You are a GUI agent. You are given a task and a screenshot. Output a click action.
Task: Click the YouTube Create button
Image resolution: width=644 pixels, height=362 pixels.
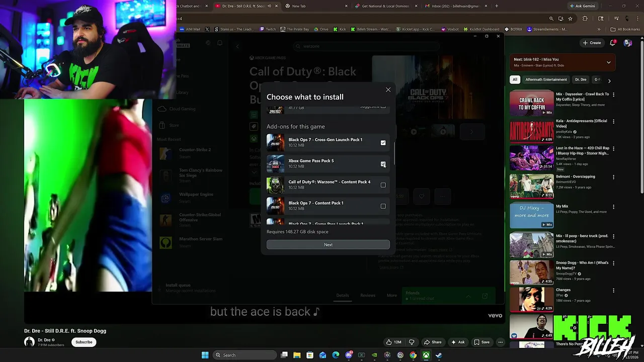[x=592, y=43]
